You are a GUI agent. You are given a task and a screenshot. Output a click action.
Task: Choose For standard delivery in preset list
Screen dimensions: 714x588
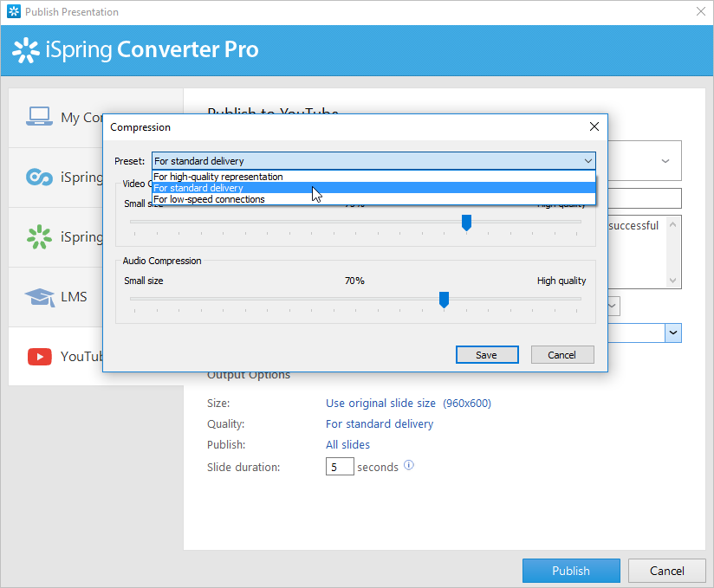pyautogui.click(x=373, y=188)
